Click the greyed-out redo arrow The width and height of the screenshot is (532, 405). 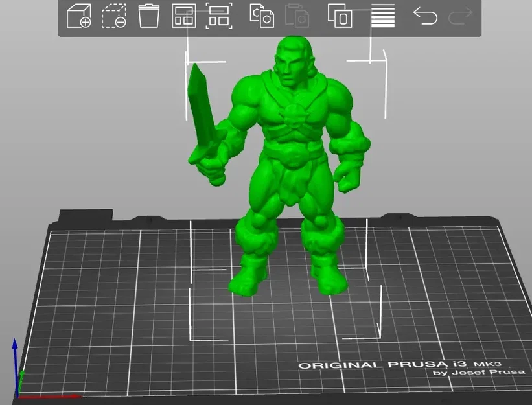click(x=461, y=17)
